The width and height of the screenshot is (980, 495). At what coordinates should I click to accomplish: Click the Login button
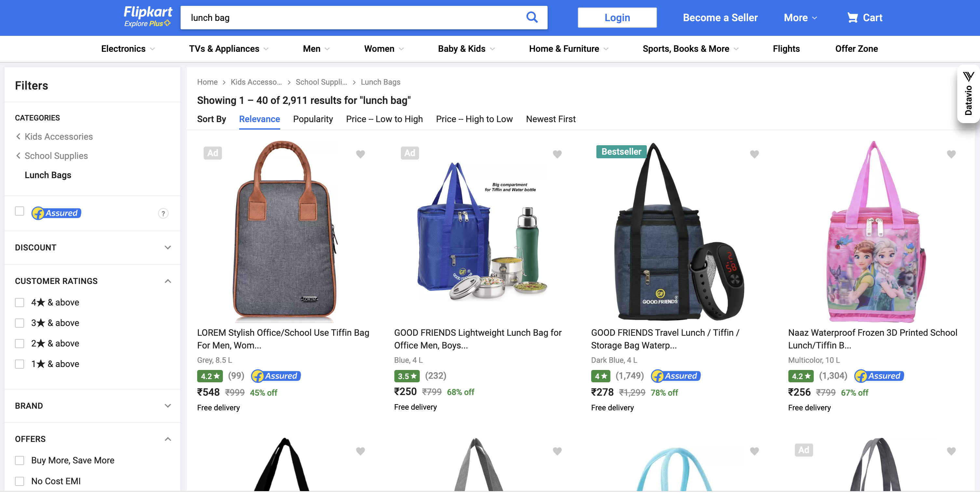pos(617,18)
